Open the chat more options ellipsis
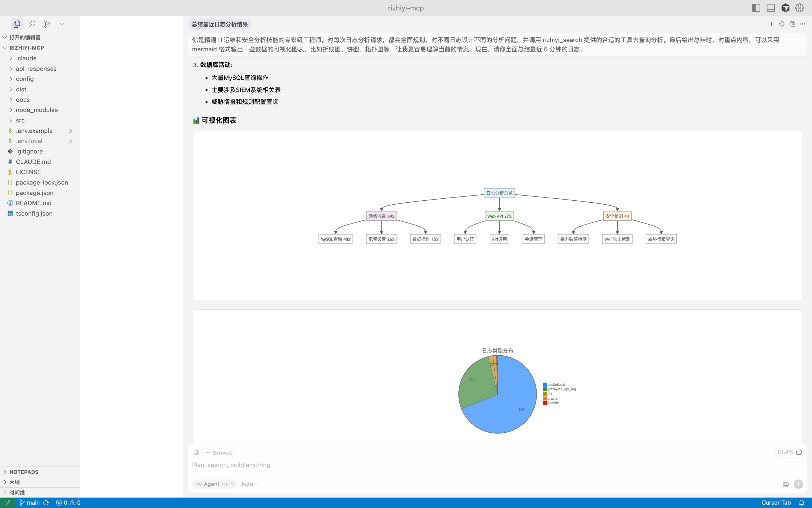812x508 pixels. coord(802,24)
